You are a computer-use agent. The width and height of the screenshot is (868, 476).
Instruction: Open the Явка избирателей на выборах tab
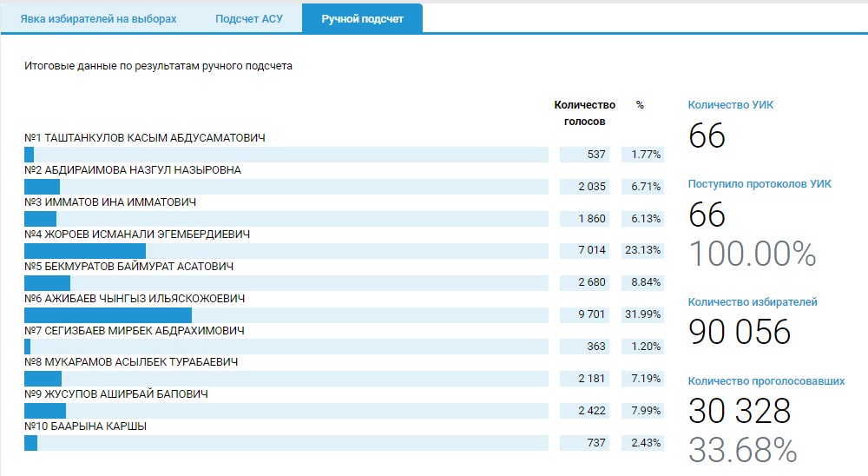[x=98, y=19]
